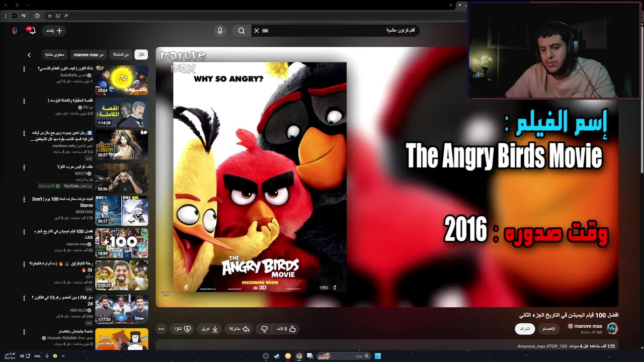Open options menu for Hussain Abdullah video
644x362 pixels.
click(x=24, y=332)
